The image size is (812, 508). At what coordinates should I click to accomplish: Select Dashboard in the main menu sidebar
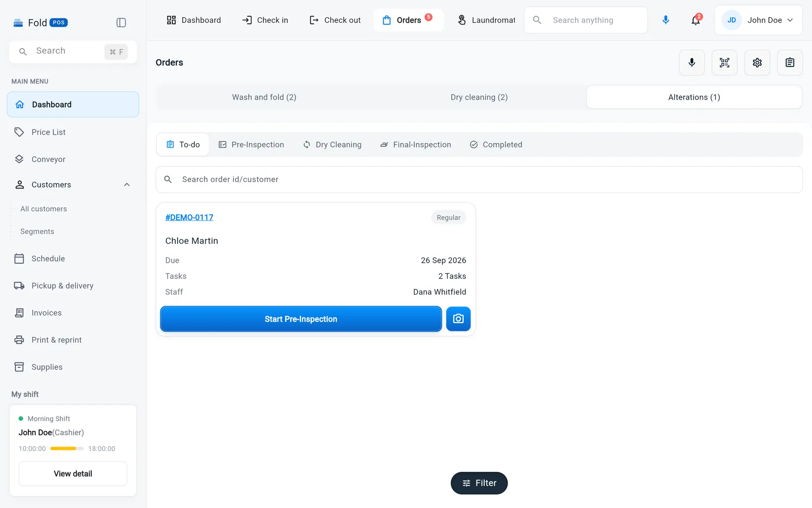click(73, 104)
